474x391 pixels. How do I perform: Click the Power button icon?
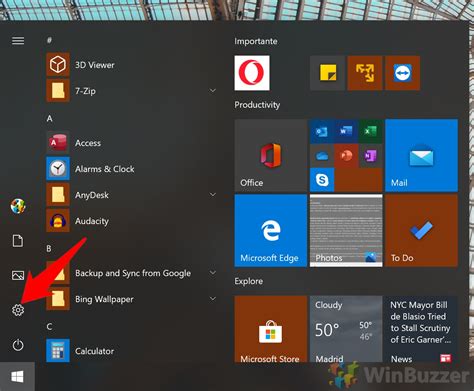pos(18,345)
